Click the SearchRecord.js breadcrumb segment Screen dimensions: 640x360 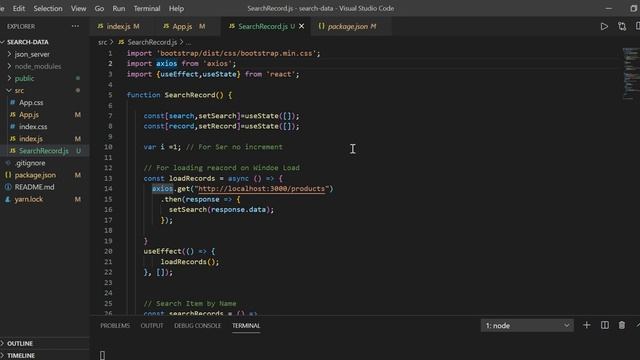[x=152, y=42]
